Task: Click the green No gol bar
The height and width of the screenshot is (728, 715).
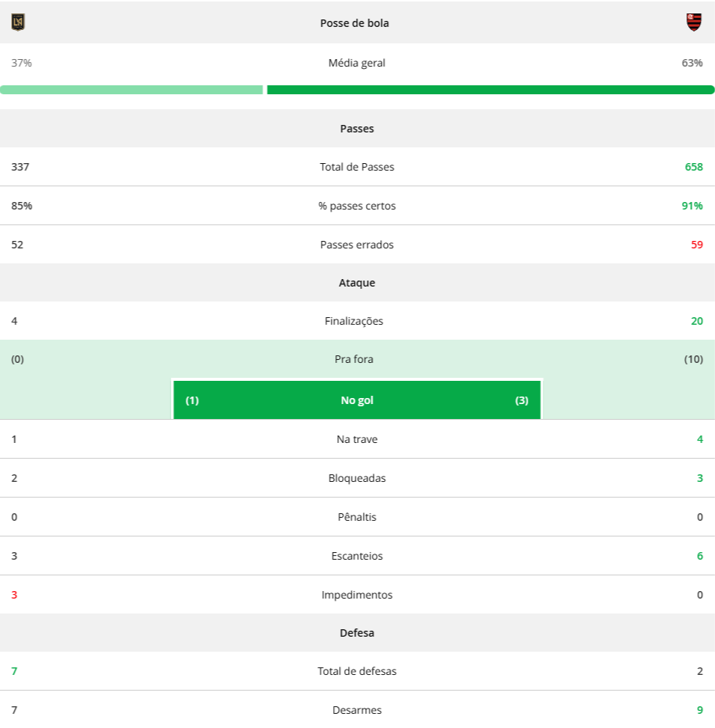Action: pos(357,400)
